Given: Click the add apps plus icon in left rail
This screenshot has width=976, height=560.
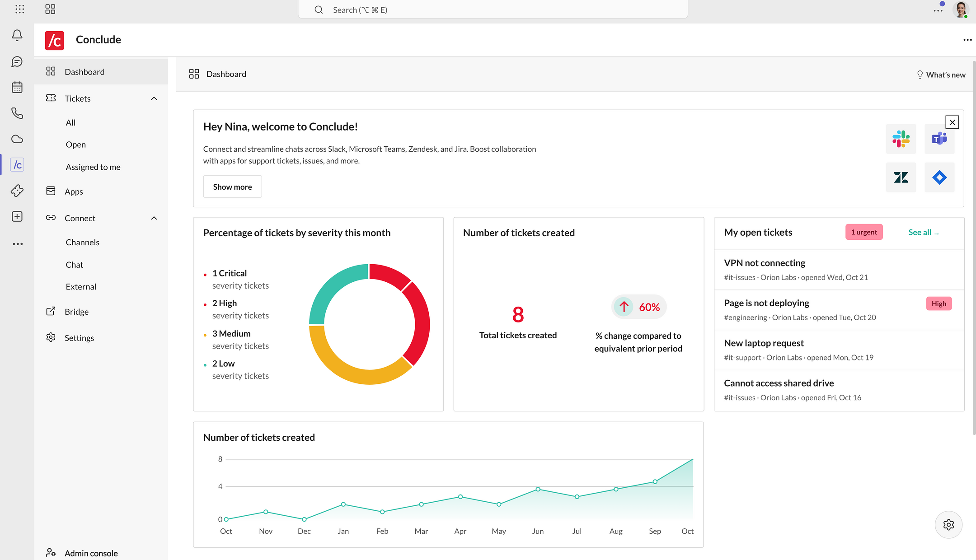Looking at the screenshot, I should pos(17,217).
